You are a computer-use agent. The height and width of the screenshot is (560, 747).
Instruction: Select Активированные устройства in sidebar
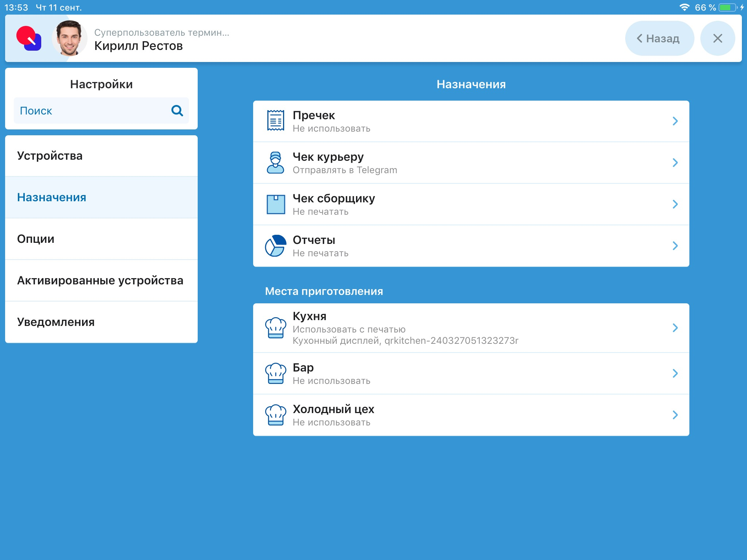(101, 281)
